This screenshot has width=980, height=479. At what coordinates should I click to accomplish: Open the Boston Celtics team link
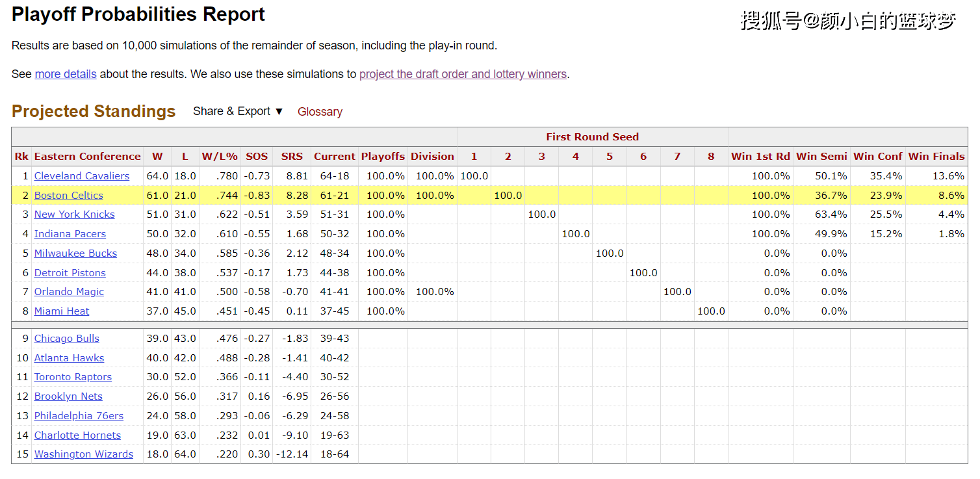69,195
